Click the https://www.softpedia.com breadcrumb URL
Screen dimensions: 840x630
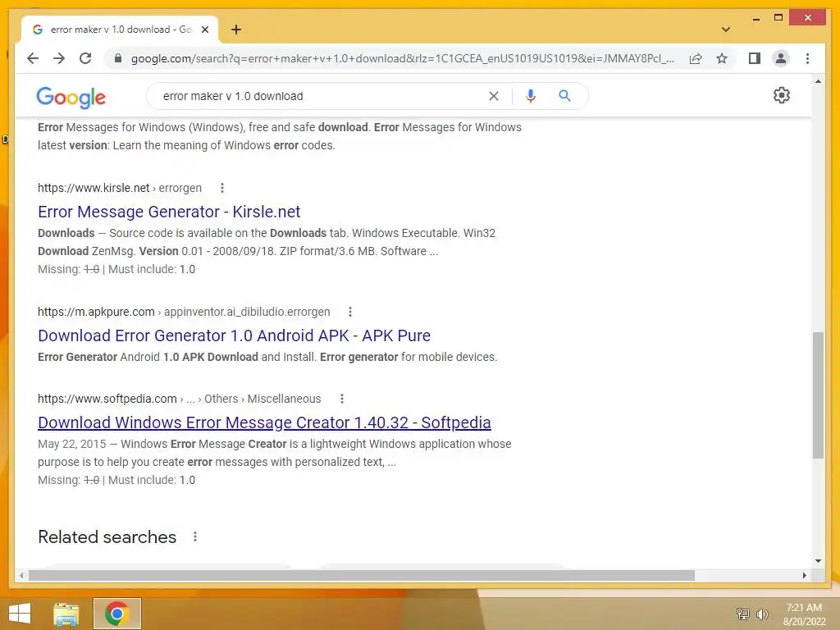point(107,399)
